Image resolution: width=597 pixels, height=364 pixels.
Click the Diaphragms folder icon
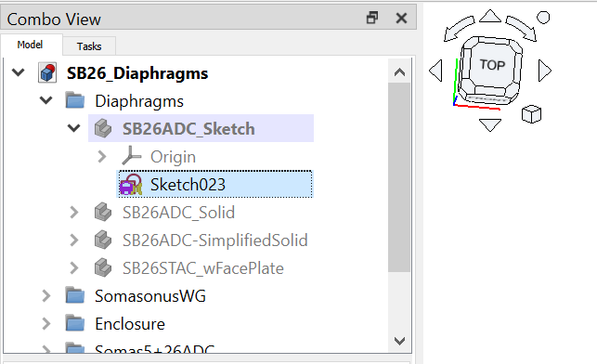[x=75, y=100]
